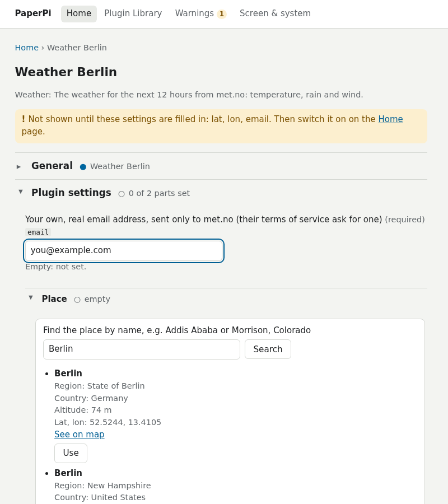Click the 'email' code label
448x504 pixels.
point(38,232)
